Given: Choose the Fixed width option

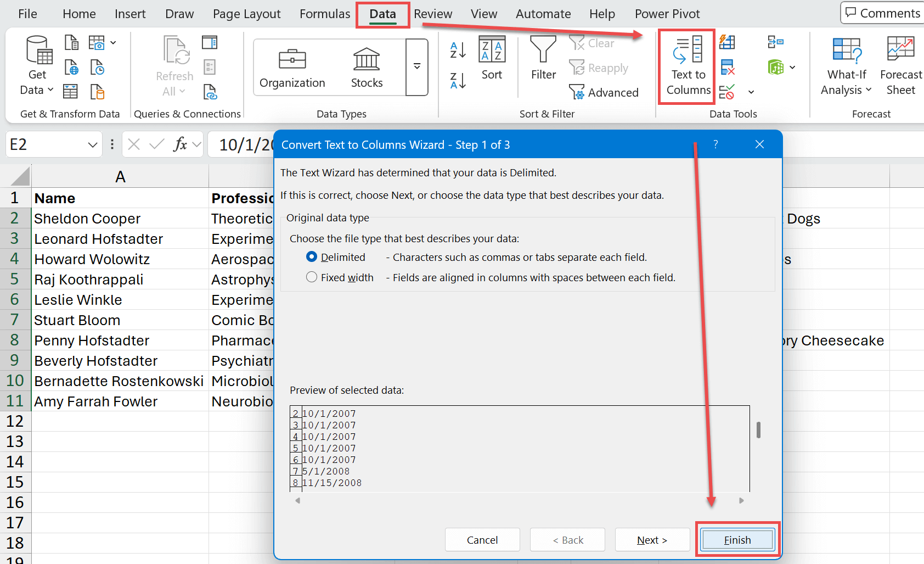Looking at the screenshot, I should [312, 277].
